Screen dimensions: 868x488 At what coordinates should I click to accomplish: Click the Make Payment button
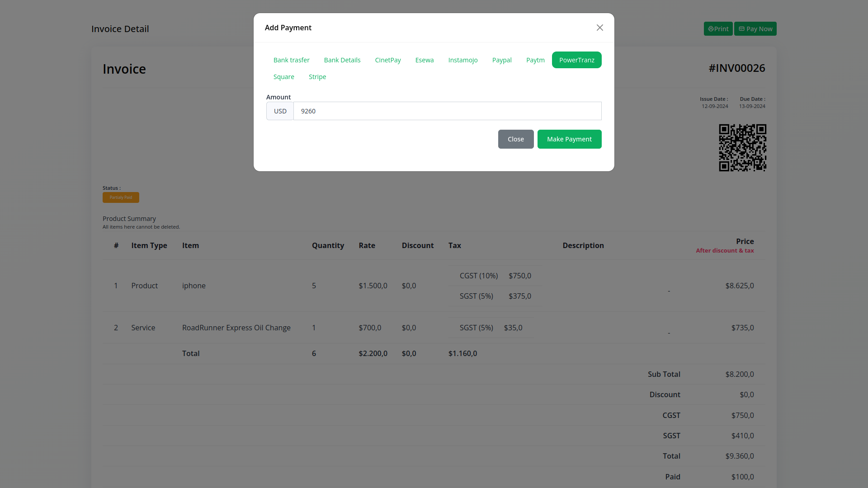point(569,139)
